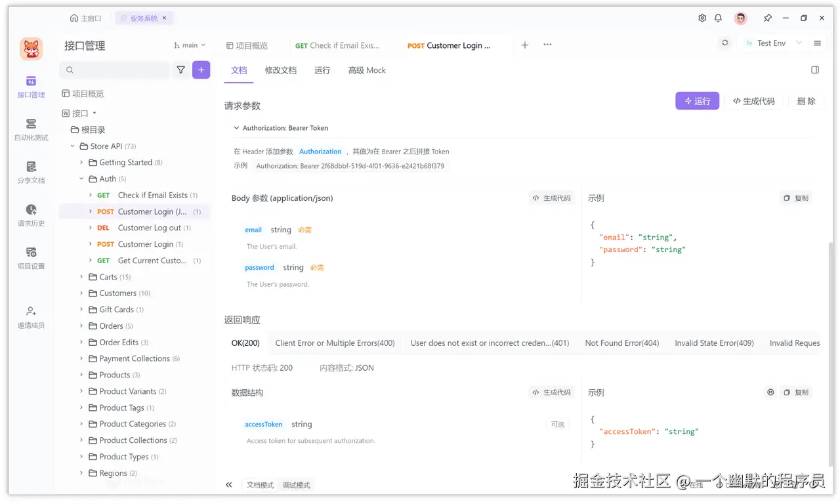Open the Test Env environment selector
Image resolution: width=840 pixels, height=504 pixels.
(774, 43)
